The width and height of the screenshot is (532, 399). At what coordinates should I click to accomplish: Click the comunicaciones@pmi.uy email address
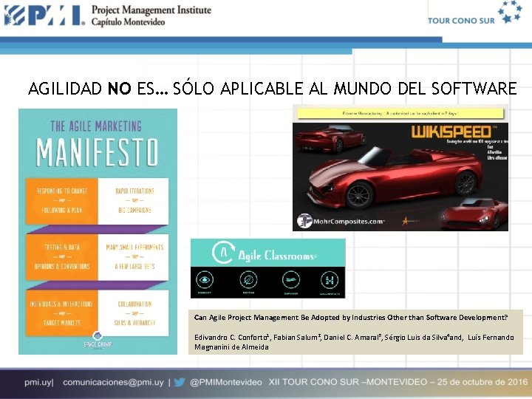113,383
